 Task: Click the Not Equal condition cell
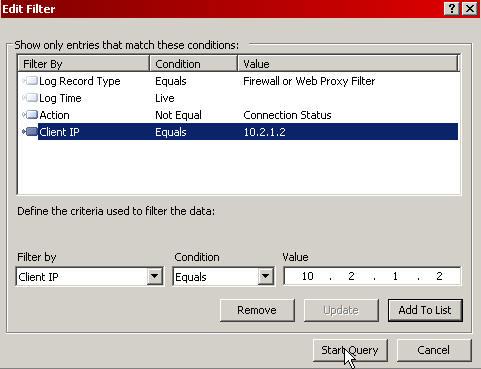[x=178, y=115]
